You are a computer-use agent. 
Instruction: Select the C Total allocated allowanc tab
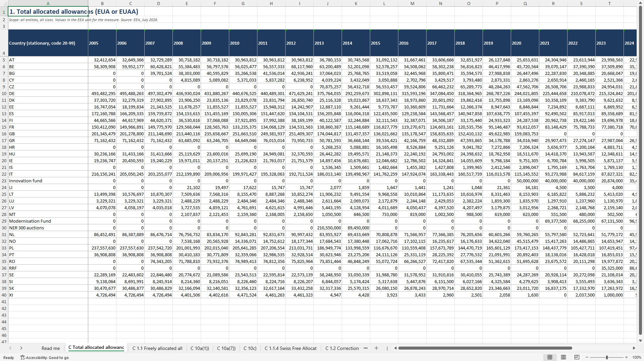pos(96,348)
